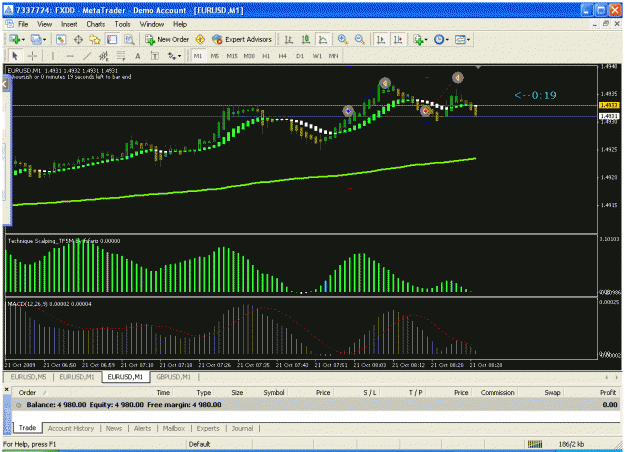Open the yellow MetaEditor diamond icon
This screenshot has height=452, width=625.
pyautogui.click(x=200, y=39)
